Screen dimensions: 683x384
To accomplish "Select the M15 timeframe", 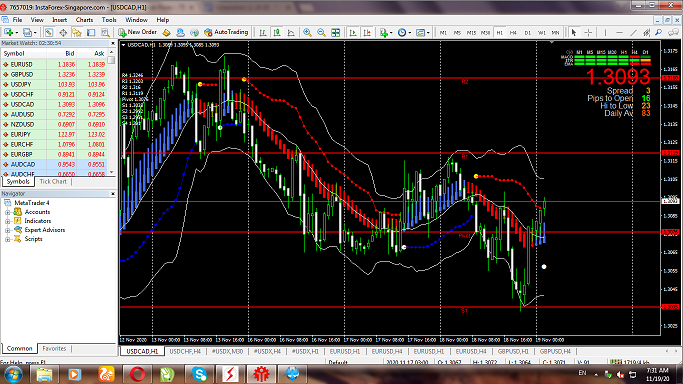I will pyautogui.click(x=471, y=33).
